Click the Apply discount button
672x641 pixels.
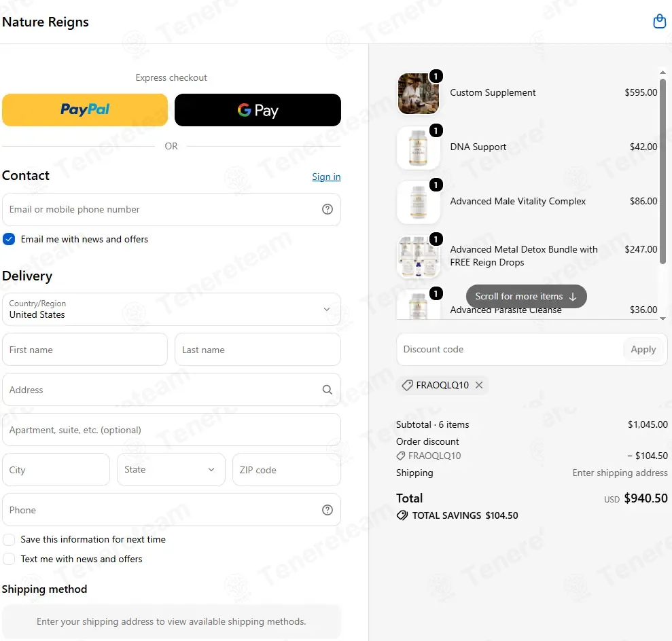coord(643,349)
